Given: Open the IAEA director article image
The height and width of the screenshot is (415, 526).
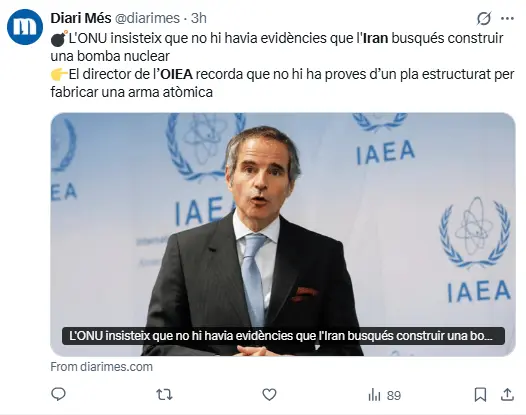Looking at the screenshot, I should pyautogui.click(x=283, y=234).
